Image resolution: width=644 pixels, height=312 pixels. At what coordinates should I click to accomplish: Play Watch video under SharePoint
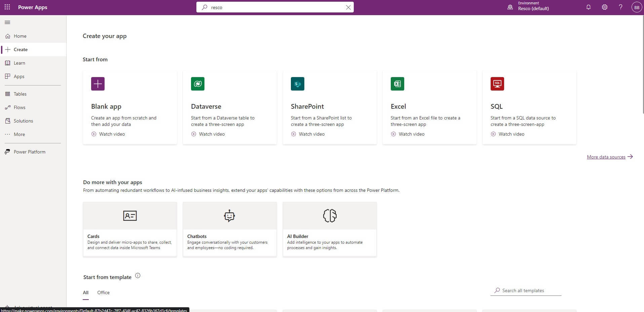(x=308, y=134)
